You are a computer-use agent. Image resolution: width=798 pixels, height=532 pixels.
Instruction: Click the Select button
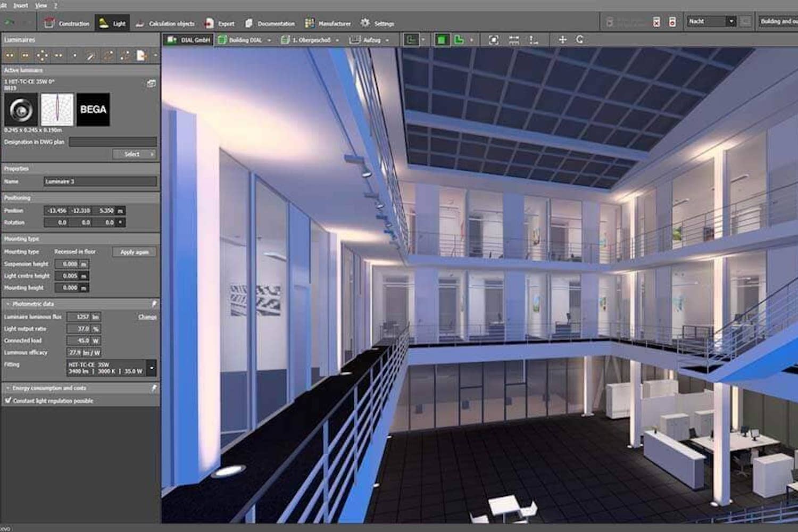click(135, 154)
